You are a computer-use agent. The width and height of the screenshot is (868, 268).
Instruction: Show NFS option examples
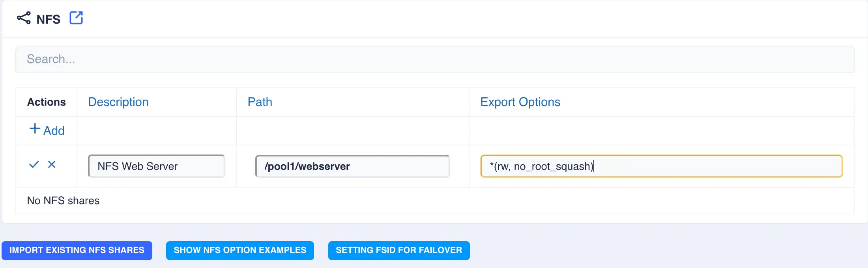tap(240, 250)
